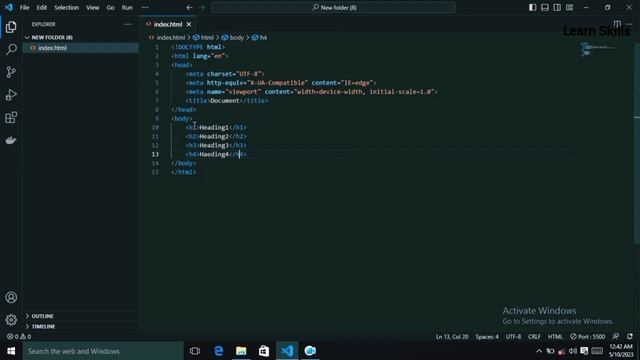Image resolution: width=640 pixels, height=360 pixels.
Task: Open the Manage gear icon
Action: 11,320
